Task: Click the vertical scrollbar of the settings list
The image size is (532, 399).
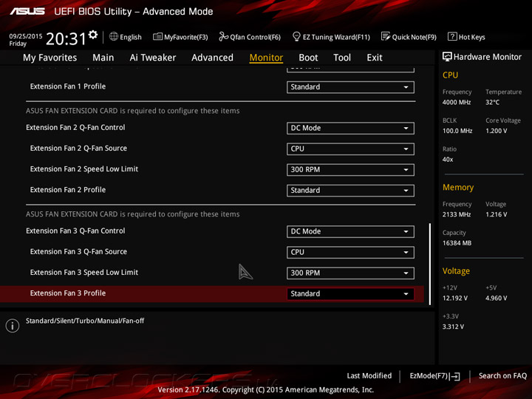Action: [x=430, y=264]
